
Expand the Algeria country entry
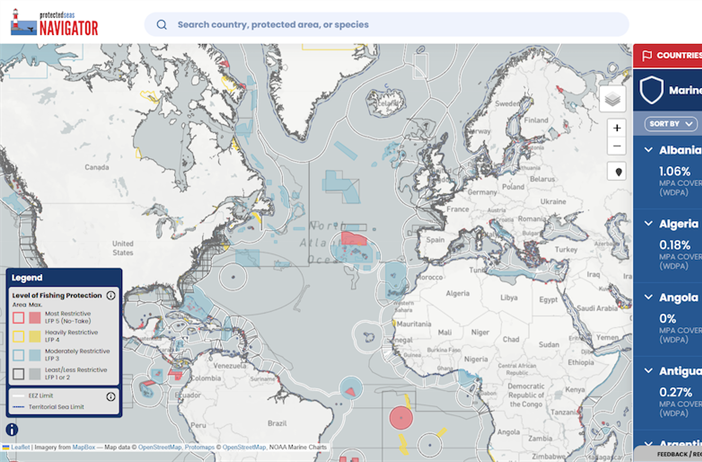[648, 223]
